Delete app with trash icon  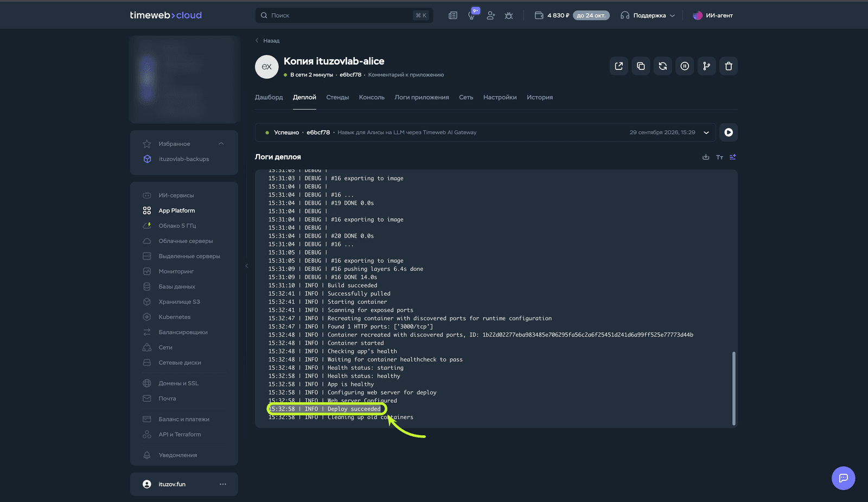click(729, 66)
